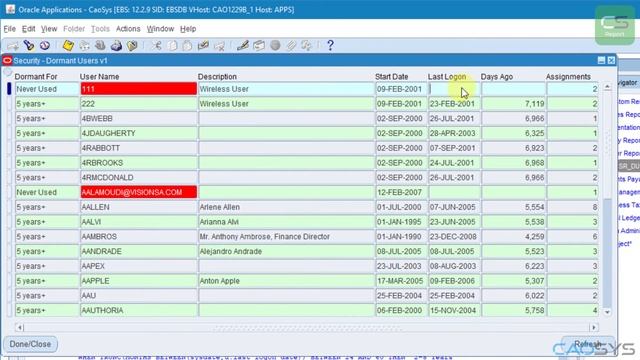Click last logon 23-DEC-2008
This screenshot has height=360, width=640.
(454, 237)
